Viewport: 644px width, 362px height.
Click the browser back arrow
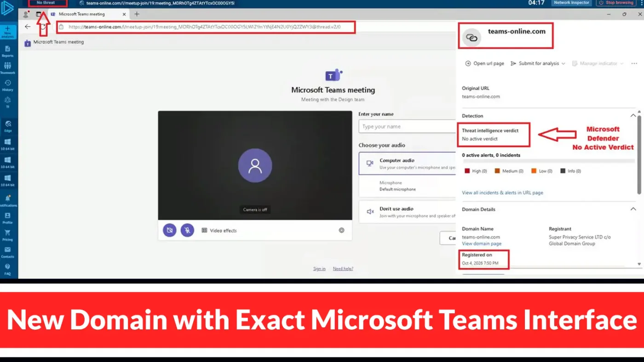point(28,27)
